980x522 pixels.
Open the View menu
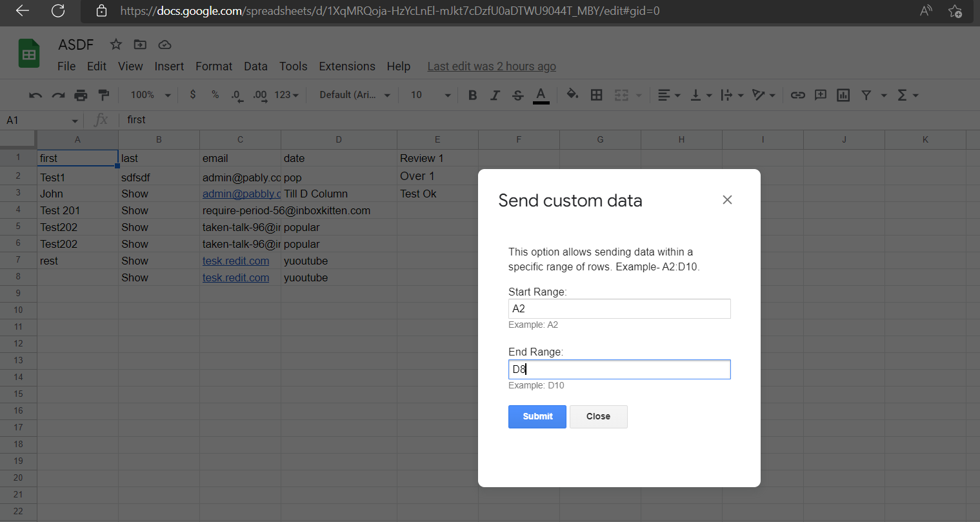[130, 66]
